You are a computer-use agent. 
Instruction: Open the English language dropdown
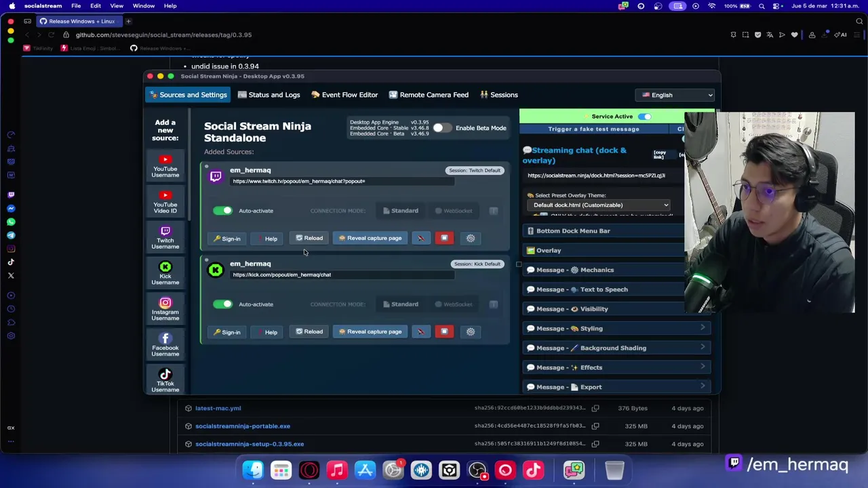676,95
